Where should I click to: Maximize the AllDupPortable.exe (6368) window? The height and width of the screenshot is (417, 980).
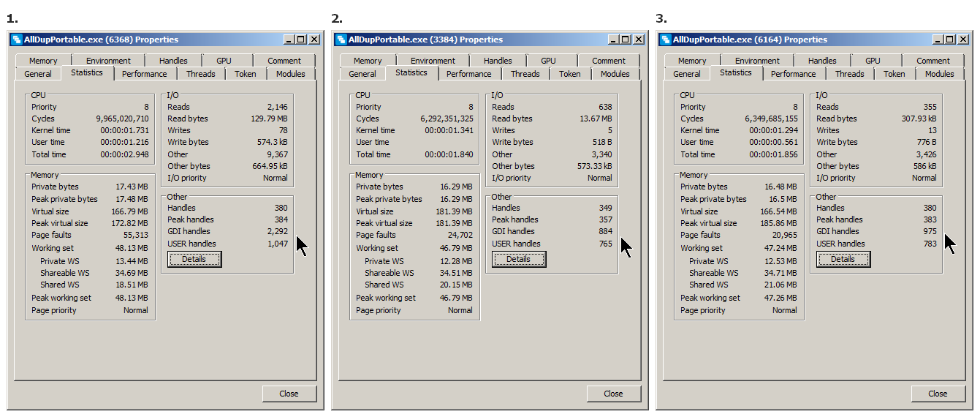click(301, 40)
